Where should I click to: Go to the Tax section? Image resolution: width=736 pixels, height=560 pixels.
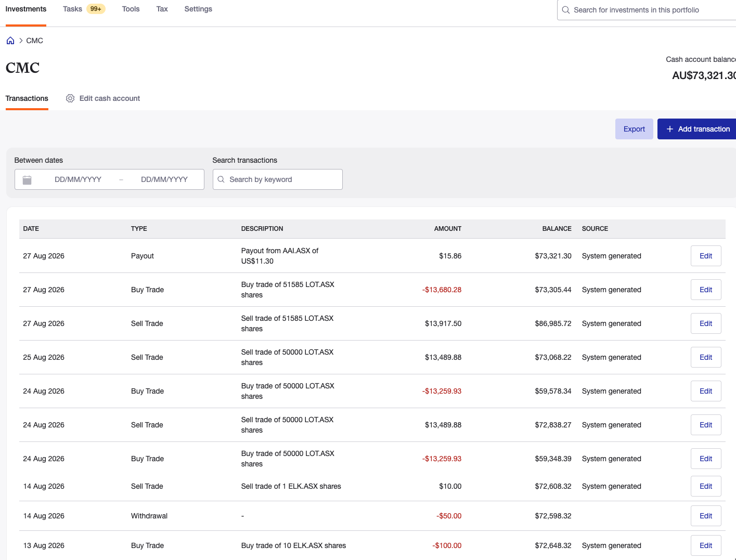coord(162,9)
